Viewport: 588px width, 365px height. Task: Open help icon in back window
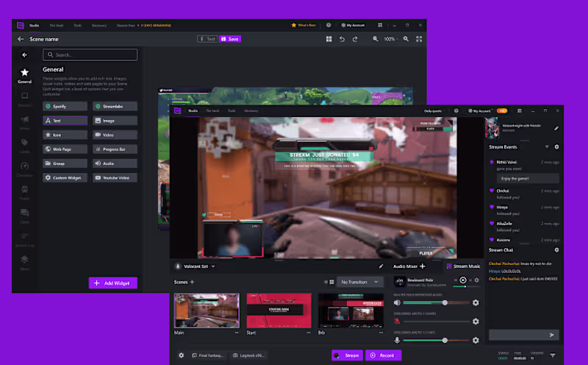329,25
